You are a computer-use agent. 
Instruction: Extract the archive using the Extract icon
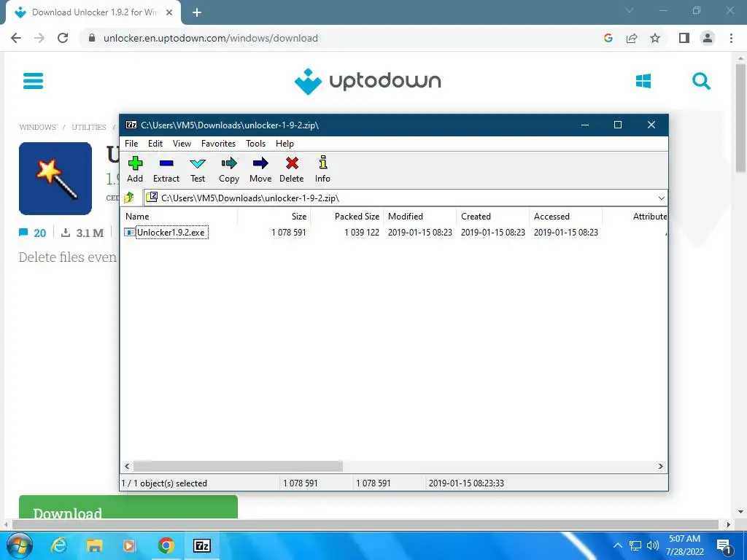pyautogui.click(x=166, y=163)
